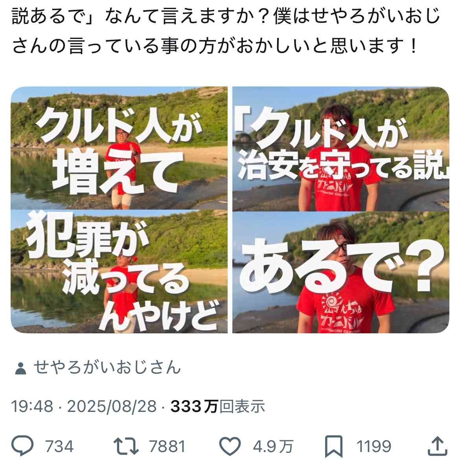The height and width of the screenshot is (476, 460).
Task: Tap the 4.9万 likes count
Action: [273, 447]
